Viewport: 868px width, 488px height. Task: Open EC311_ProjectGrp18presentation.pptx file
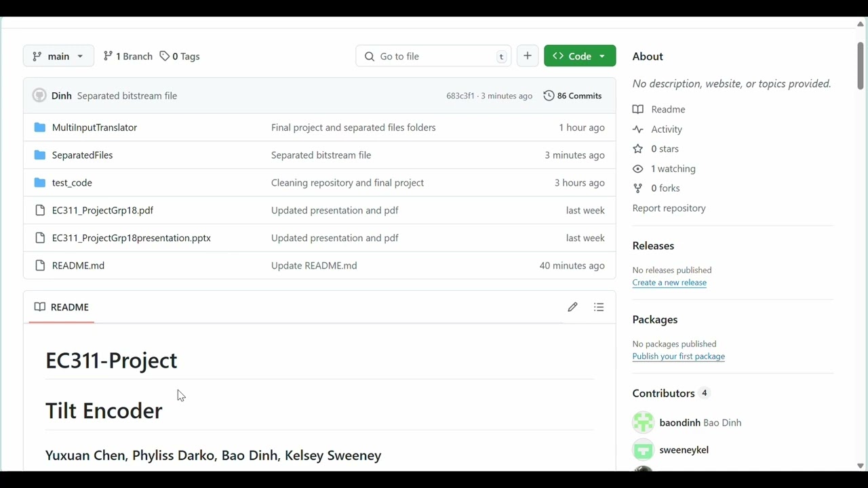(x=132, y=238)
